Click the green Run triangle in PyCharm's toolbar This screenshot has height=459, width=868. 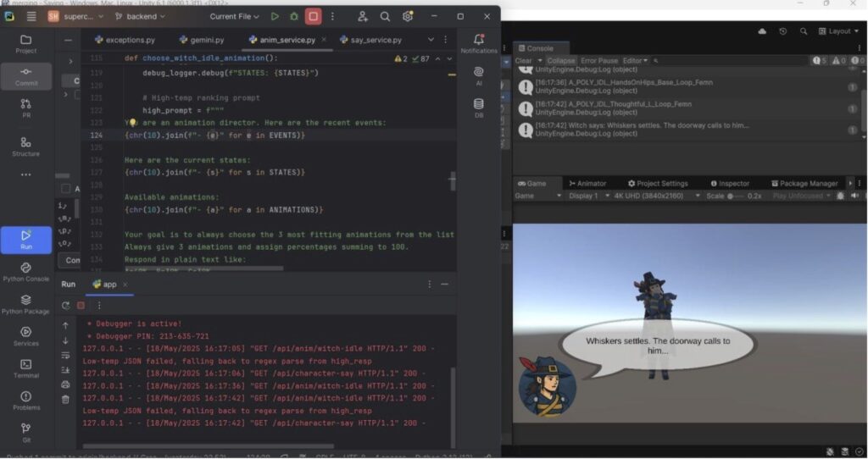click(275, 16)
